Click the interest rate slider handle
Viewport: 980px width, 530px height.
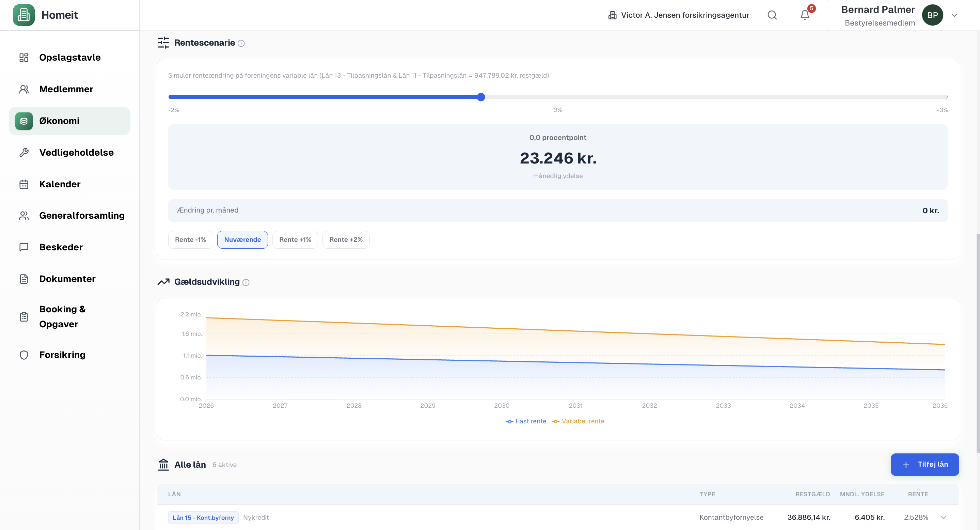481,97
